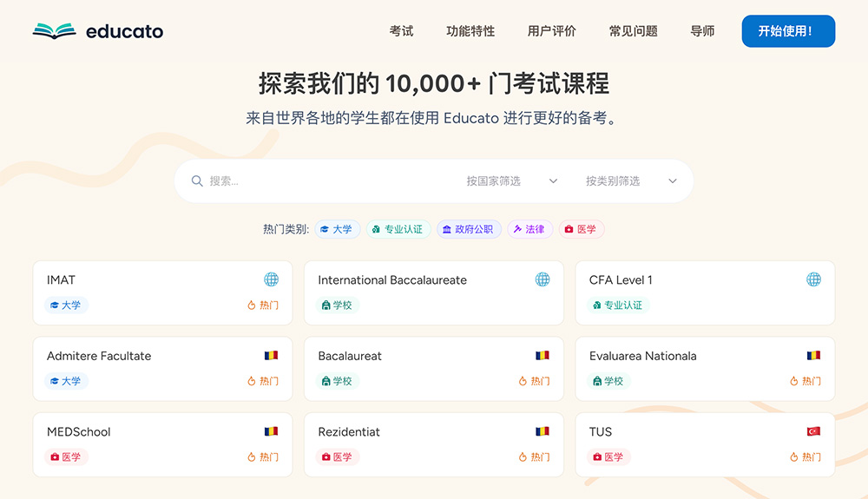868x499 pixels.
Task: Click the Romanian flag on MEDSchool card
Action: point(271,431)
